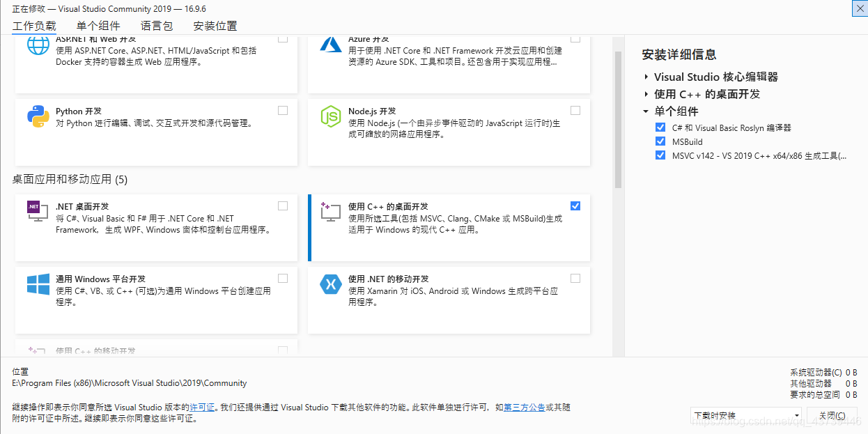Close the installer dialog with X
The image size is (868, 434).
click(x=860, y=8)
